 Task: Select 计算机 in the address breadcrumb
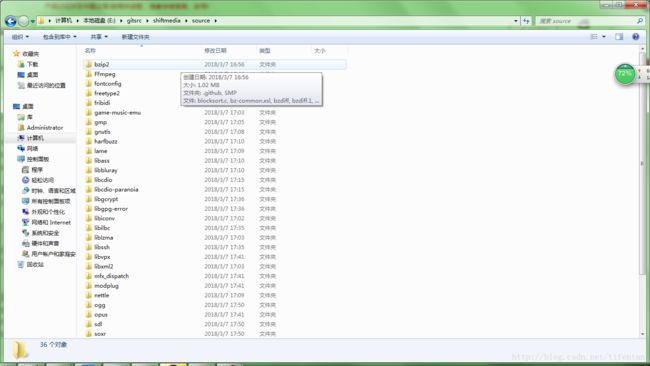pos(63,20)
